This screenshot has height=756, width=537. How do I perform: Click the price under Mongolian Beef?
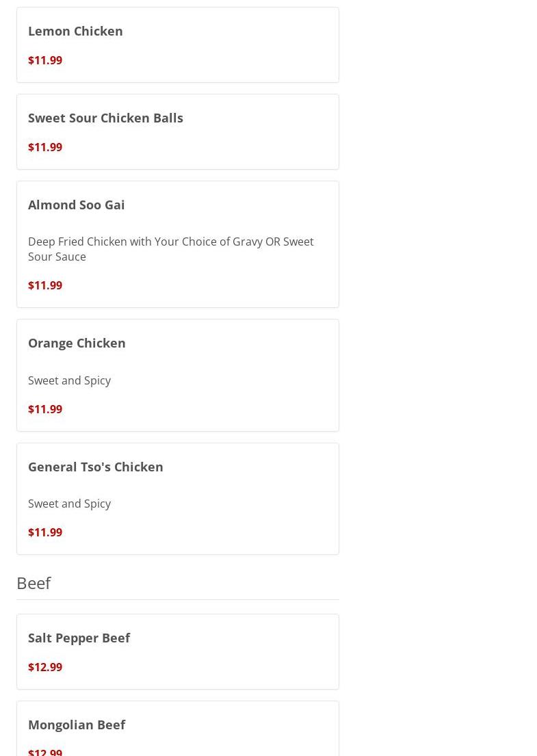click(x=45, y=752)
